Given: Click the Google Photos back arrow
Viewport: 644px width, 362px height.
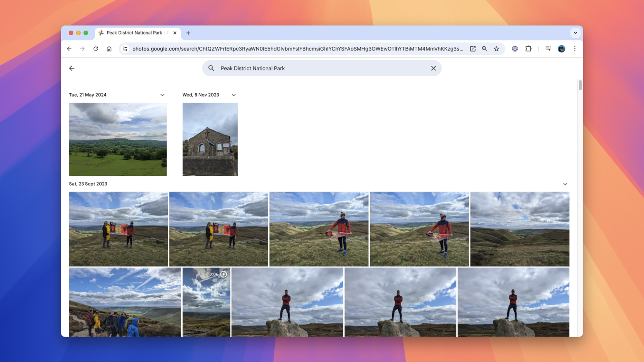Looking at the screenshot, I should tap(72, 68).
